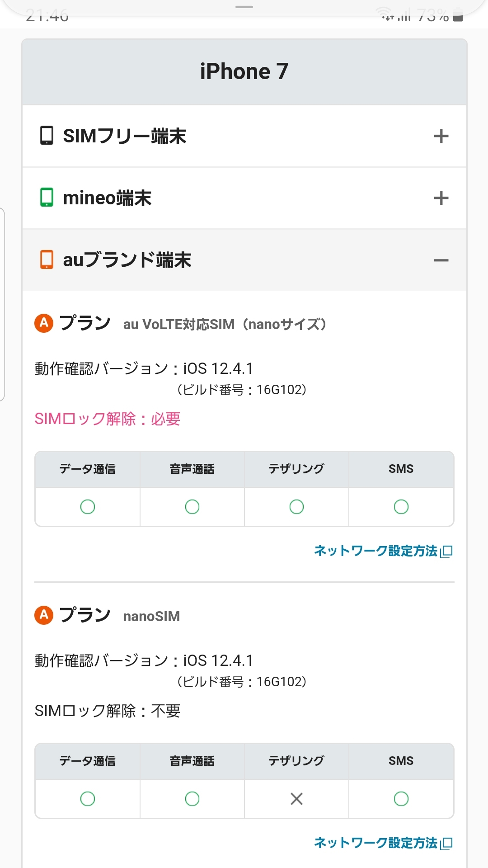The width and height of the screenshot is (488, 868).
Task: Click the データ通信 circle in nanoSIM table
Action: pyautogui.click(x=88, y=799)
